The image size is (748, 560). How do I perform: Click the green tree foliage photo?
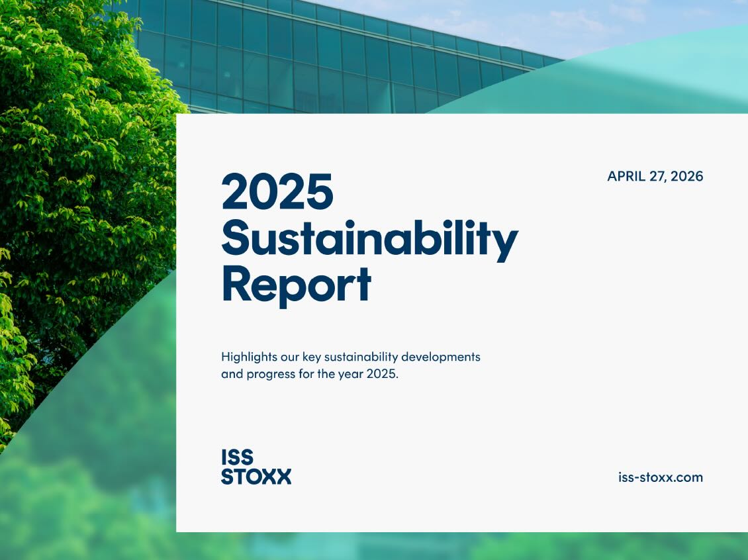(x=79, y=165)
